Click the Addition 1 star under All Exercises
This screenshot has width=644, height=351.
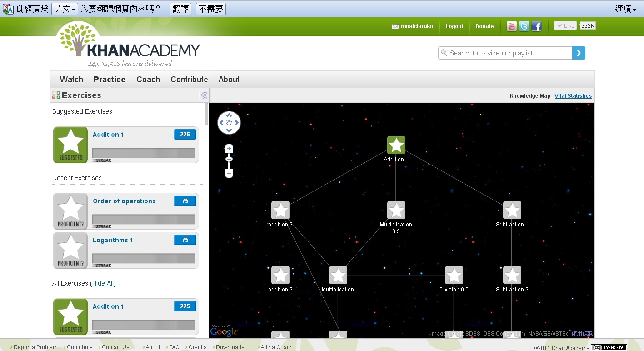click(x=70, y=316)
